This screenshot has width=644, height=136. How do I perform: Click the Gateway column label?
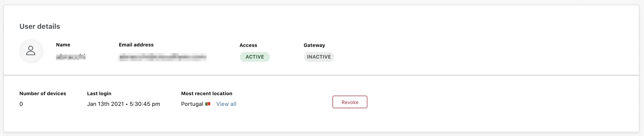[314, 45]
